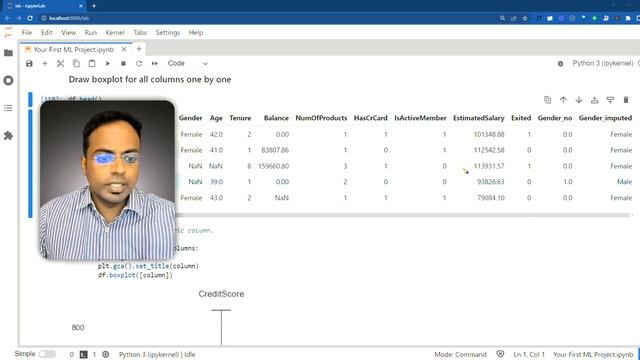Viewport: 640px width, 360px height.
Task: Move the active cell up
Action: point(563,100)
